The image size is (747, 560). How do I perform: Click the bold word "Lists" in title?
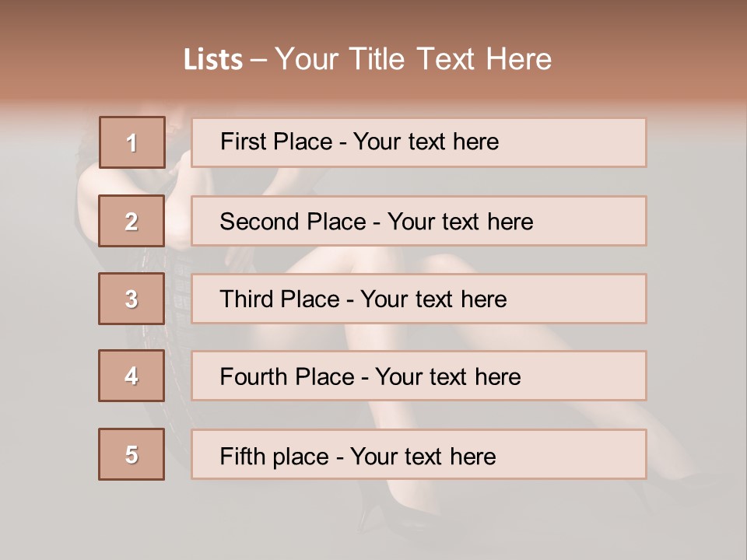click(213, 60)
